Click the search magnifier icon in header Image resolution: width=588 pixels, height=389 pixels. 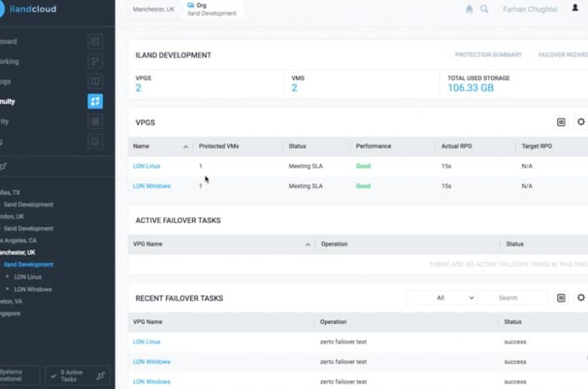[484, 9]
